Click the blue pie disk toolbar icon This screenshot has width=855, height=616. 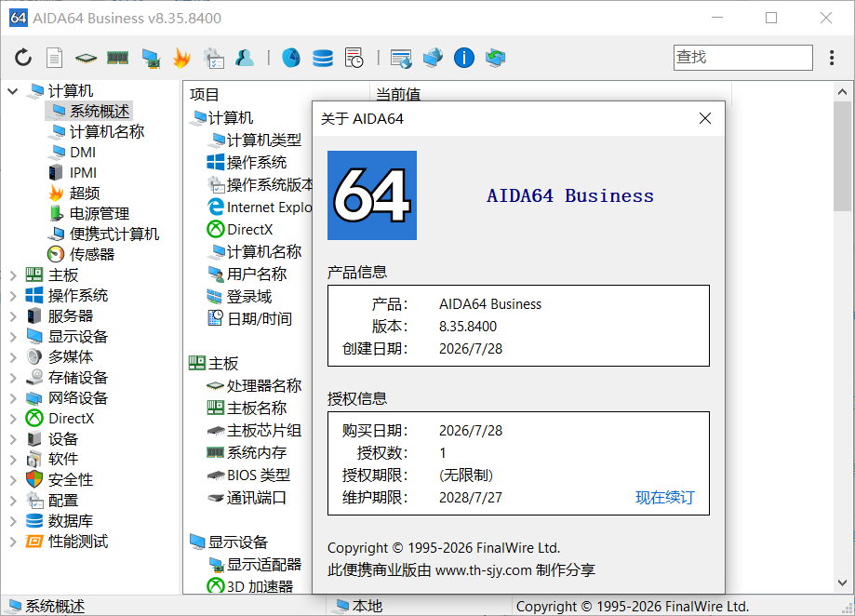pos(290,58)
